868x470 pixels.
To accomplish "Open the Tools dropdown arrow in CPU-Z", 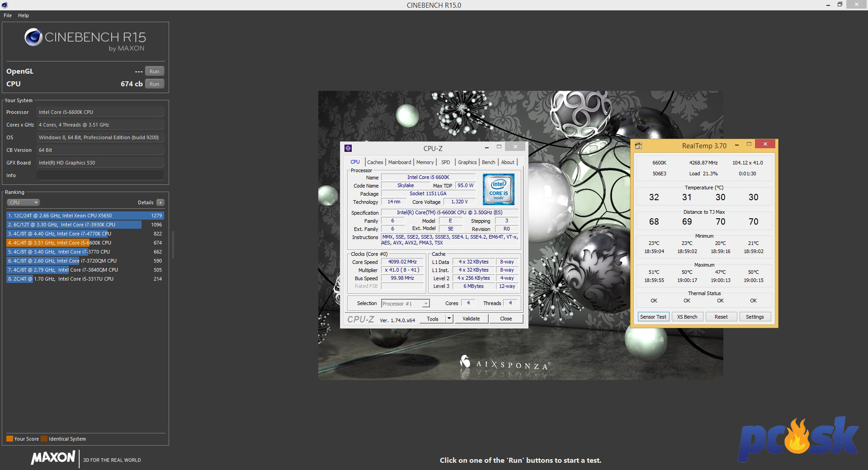I will (449, 319).
